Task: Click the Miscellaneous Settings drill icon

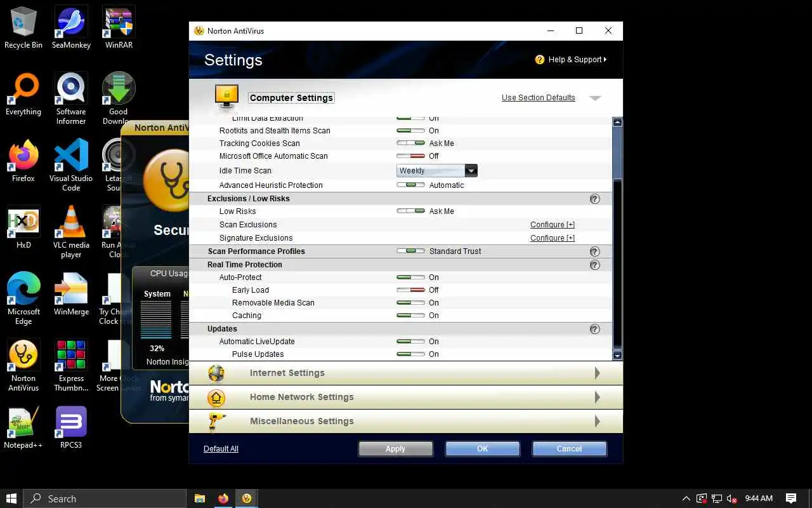Action: coord(217,421)
